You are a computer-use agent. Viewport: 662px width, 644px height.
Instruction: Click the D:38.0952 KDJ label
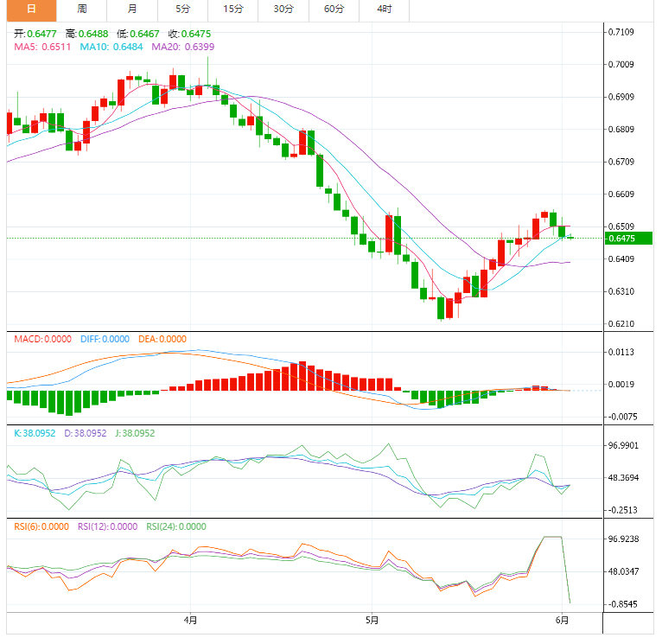86,433
